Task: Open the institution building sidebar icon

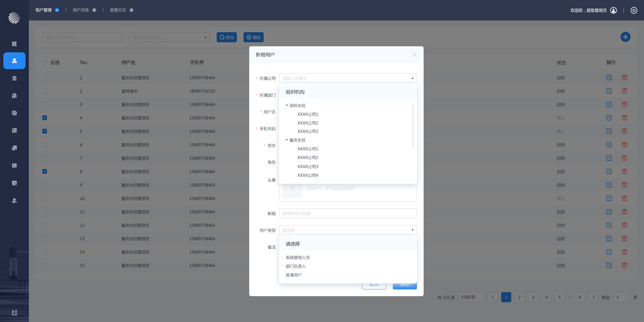Action: pyautogui.click(x=14, y=78)
